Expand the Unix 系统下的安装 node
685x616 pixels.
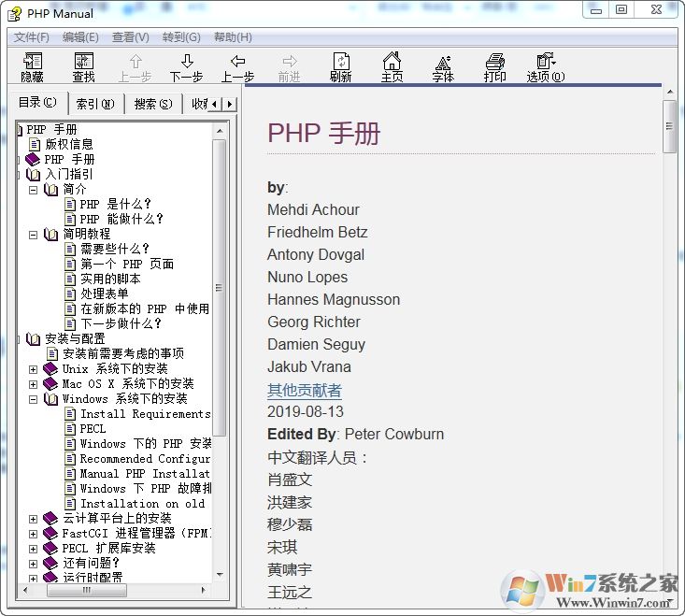pos(34,369)
